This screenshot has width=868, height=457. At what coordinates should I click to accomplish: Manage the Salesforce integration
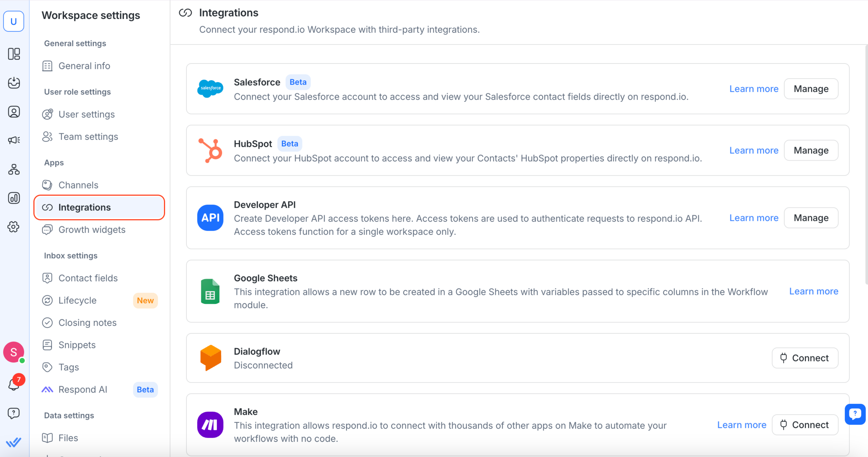(811, 88)
